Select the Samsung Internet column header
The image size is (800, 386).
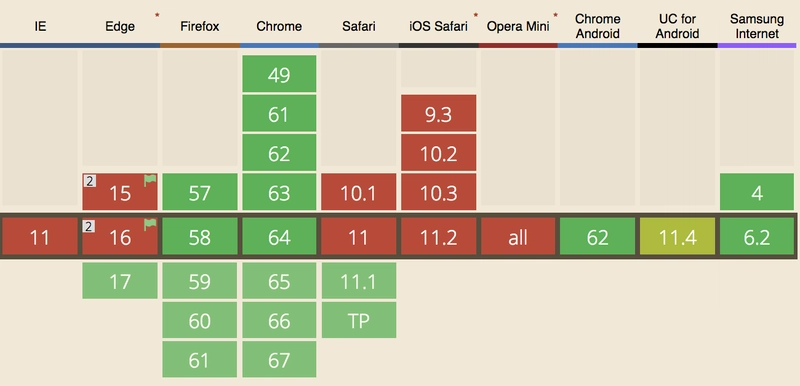point(757,26)
